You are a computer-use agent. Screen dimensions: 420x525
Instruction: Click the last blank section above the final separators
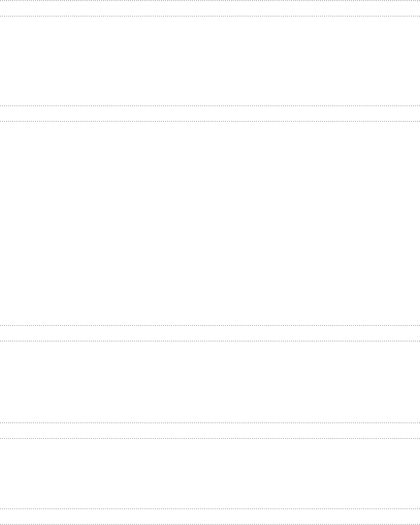pyautogui.click(x=210, y=474)
